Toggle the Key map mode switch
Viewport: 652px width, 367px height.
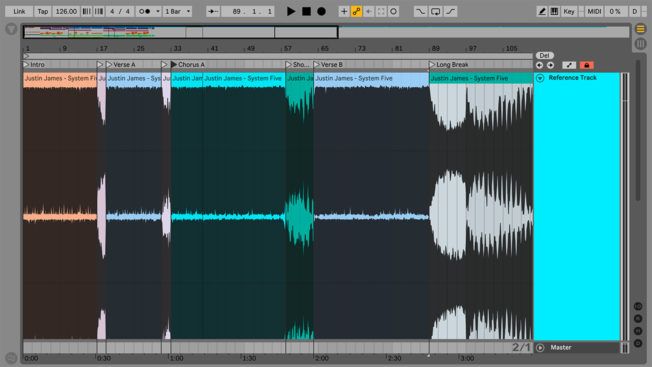click(569, 11)
